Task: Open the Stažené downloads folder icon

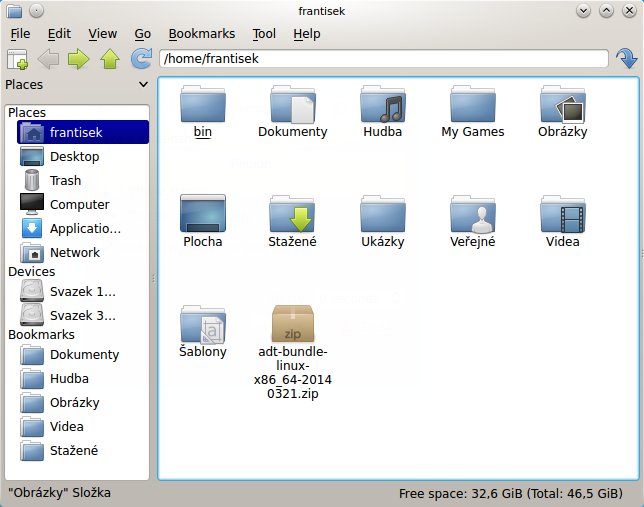Action: [x=292, y=215]
